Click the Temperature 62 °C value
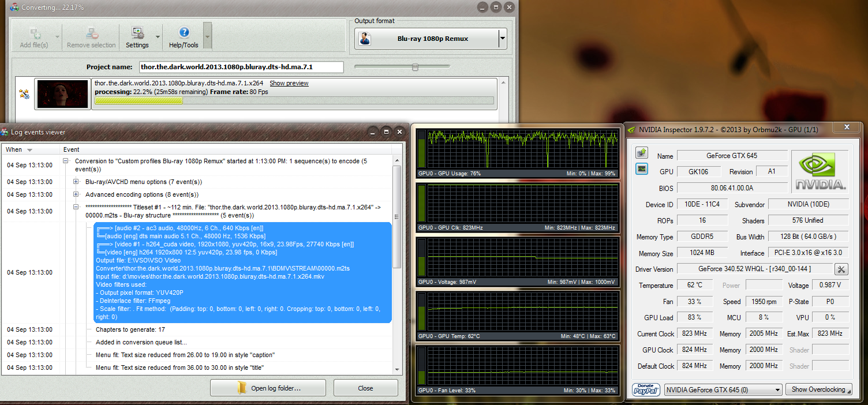The height and width of the screenshot is (405, 868). pyautogui.click(x=694, y=285)
